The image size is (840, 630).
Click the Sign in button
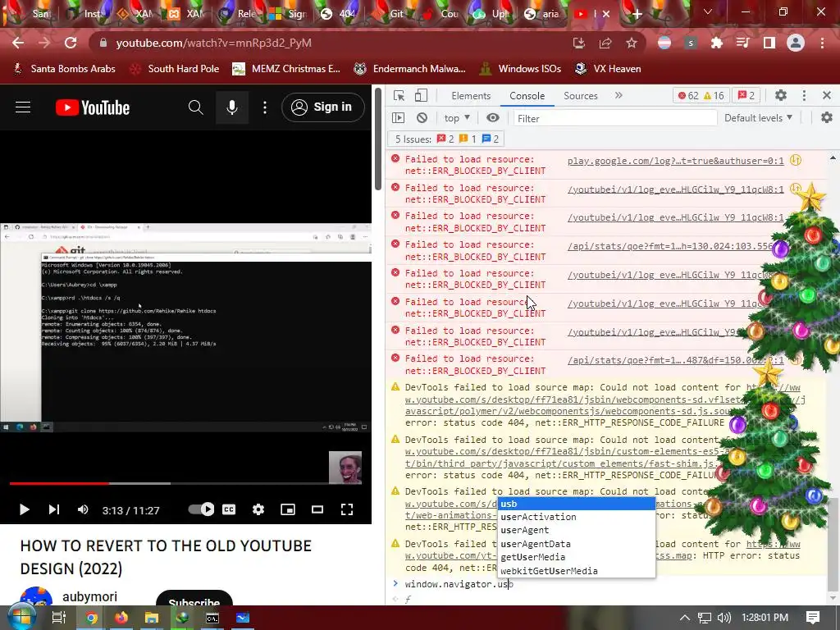coord(322,107)
